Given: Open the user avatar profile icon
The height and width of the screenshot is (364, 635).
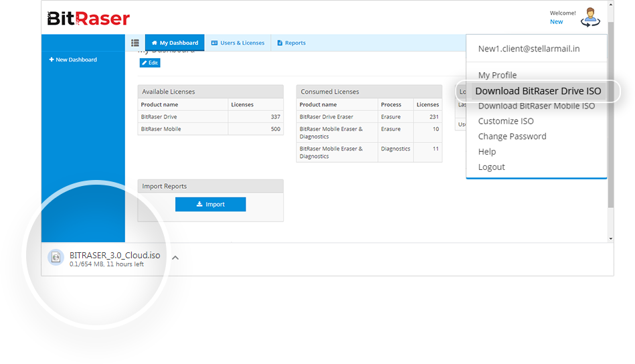Looking at the screenshot, I should 590,17.
